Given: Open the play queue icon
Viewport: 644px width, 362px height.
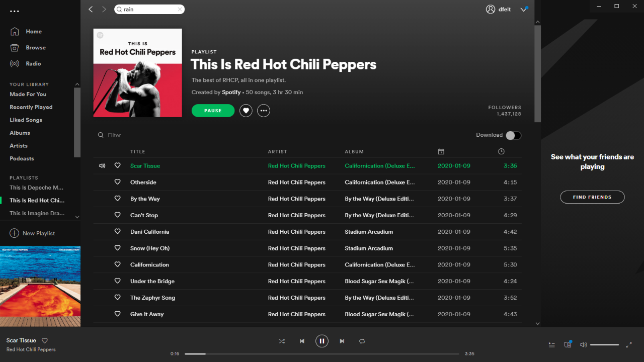Looking at the screenshot, I should coord(552,345).
